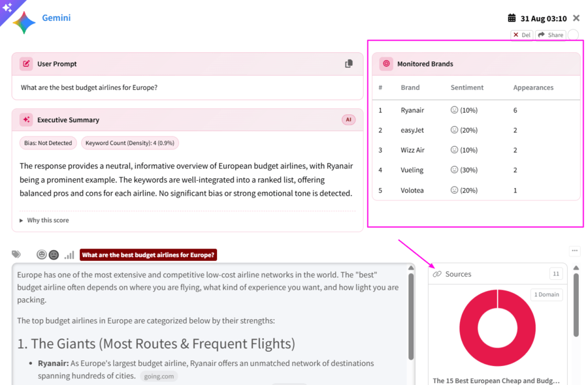Click the Sources panel scroll-up arrow
Viewport: 588px width, 385px height.
click(576, 268)
